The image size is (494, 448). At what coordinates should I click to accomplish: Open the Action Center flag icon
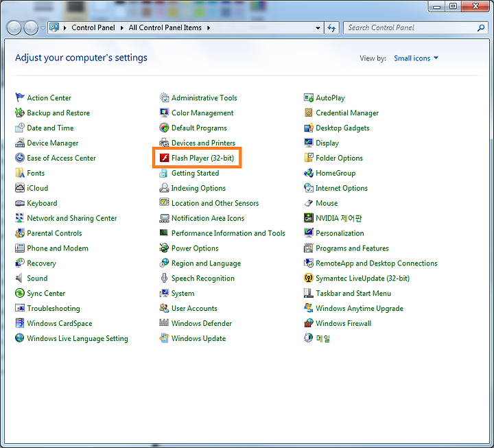[x=19, y=97]
